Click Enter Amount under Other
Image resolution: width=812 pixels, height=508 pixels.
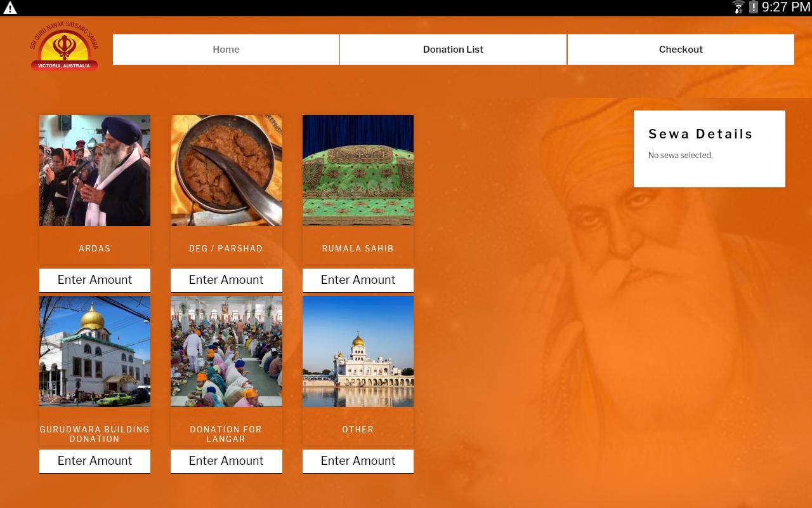point(358,461)
